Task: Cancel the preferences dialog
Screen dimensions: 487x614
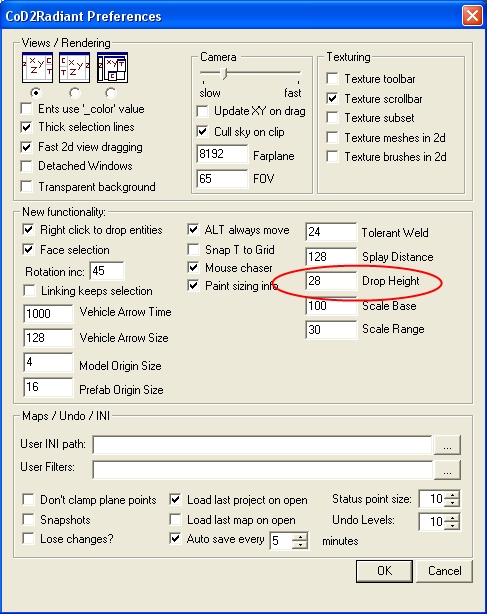Action: (x=444, y=571)
